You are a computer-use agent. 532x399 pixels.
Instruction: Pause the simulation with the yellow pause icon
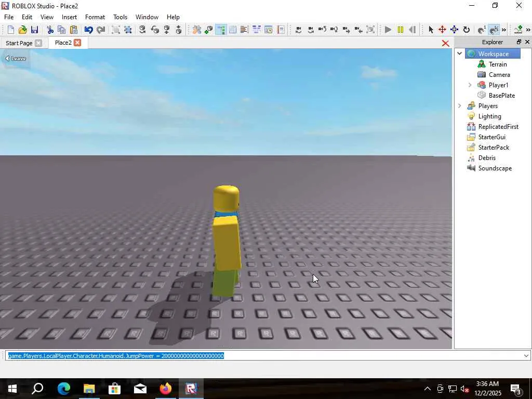401,30
